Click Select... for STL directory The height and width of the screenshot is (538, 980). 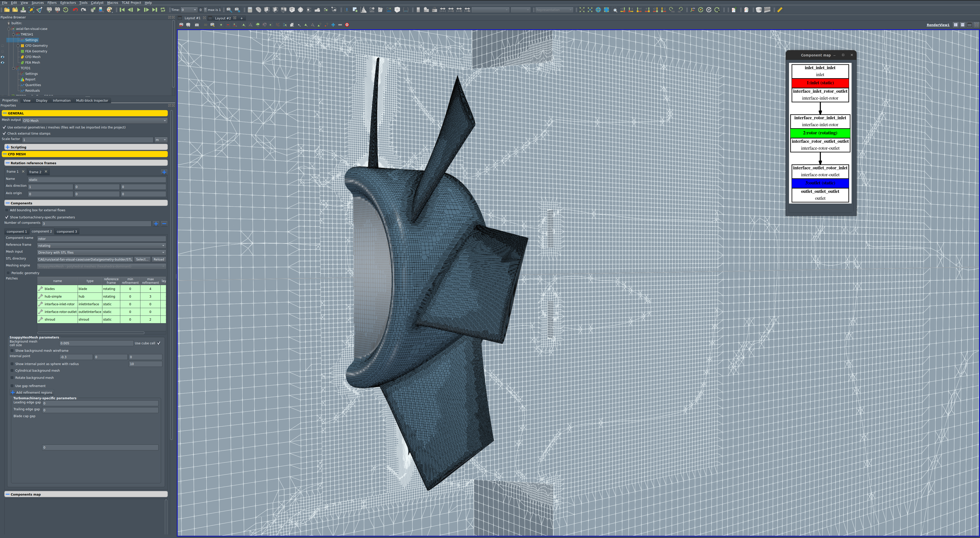click(142, 260)
